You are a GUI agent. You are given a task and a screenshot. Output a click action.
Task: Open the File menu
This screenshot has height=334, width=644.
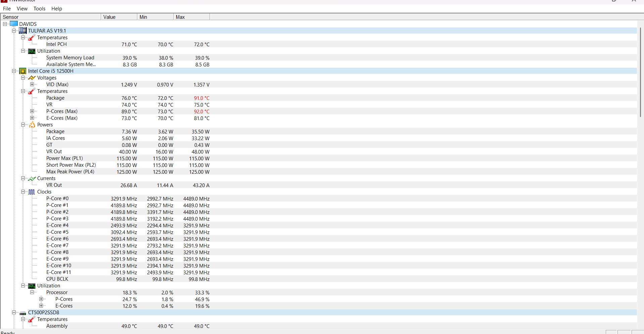pyautogui.click(x=7, y=9)
